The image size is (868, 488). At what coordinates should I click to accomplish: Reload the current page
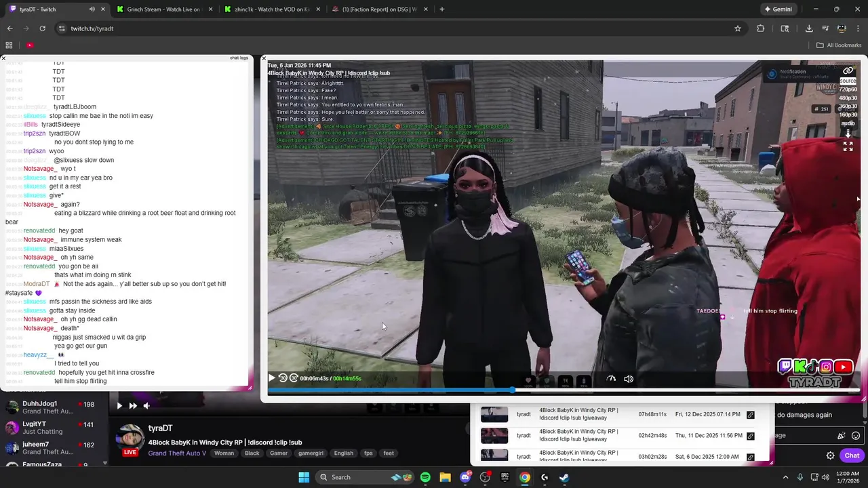42,28
